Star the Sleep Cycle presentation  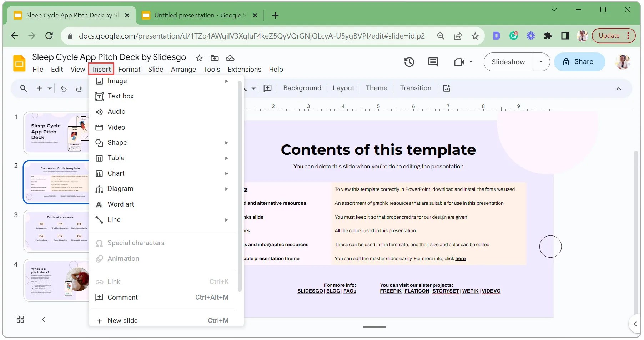point(199,58)
